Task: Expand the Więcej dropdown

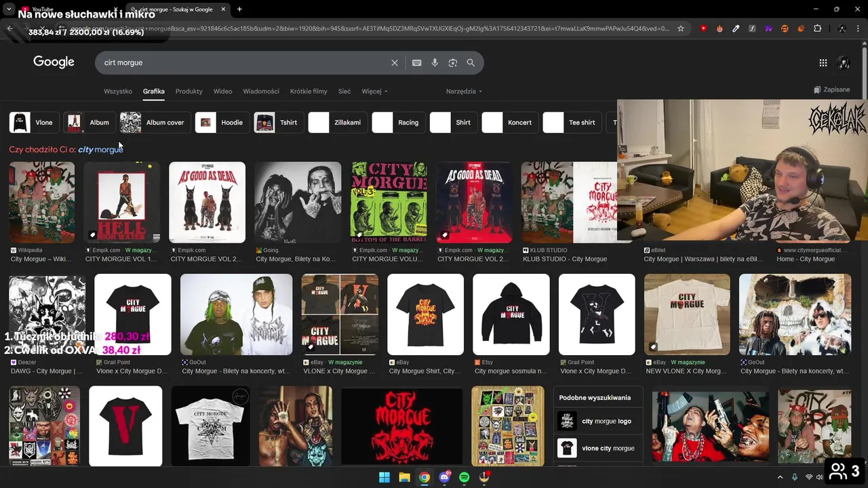Action: (374, 91)
